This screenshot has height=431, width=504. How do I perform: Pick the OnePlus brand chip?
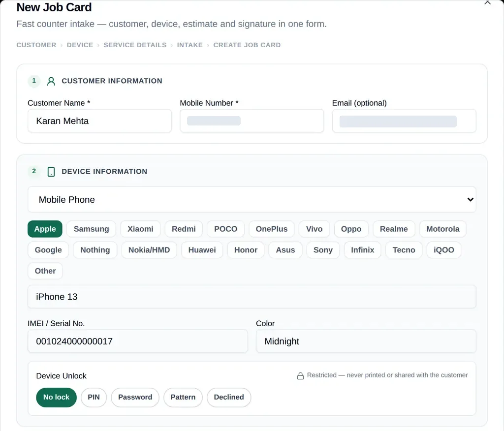pos(272,229)
